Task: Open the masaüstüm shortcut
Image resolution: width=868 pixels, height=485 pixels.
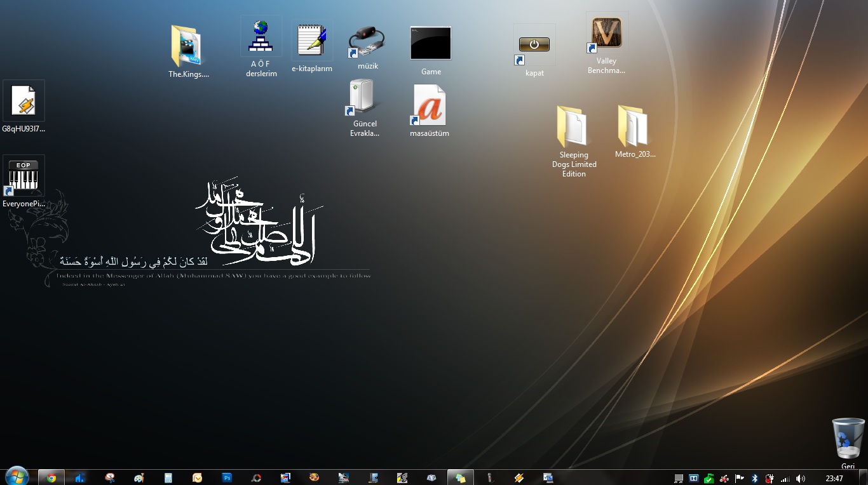Action: coord(430,111)
